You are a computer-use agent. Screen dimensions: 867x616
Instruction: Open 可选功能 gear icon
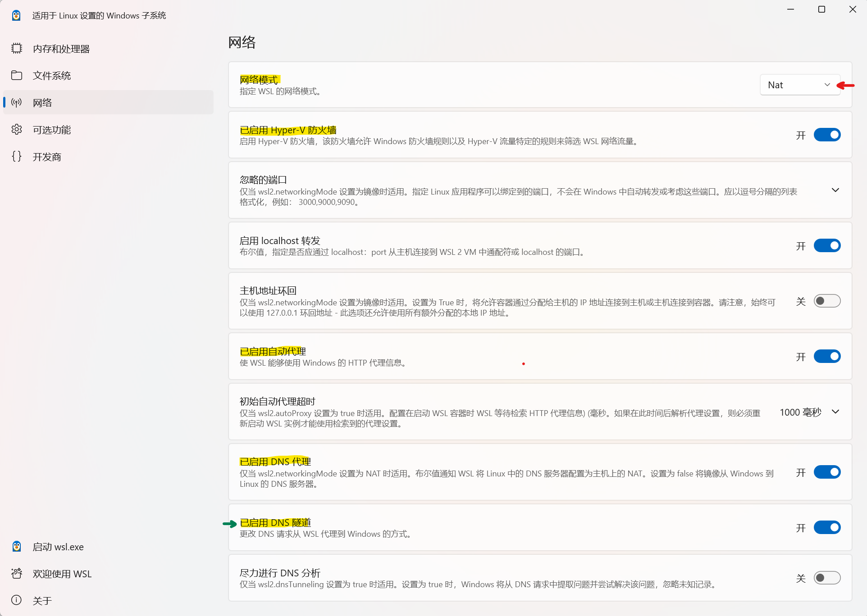coord(17,130)
